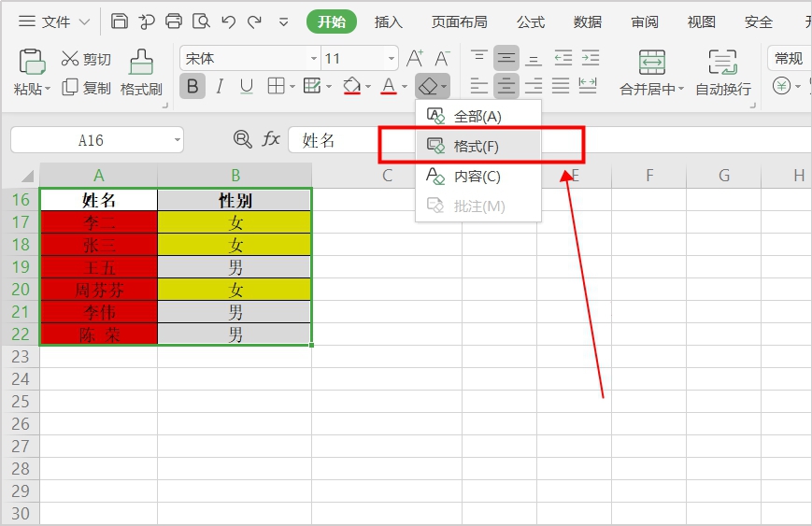This screenshot has width=812, height=526.
Task: Align text to top icon
Action: [x=479, y=58]
